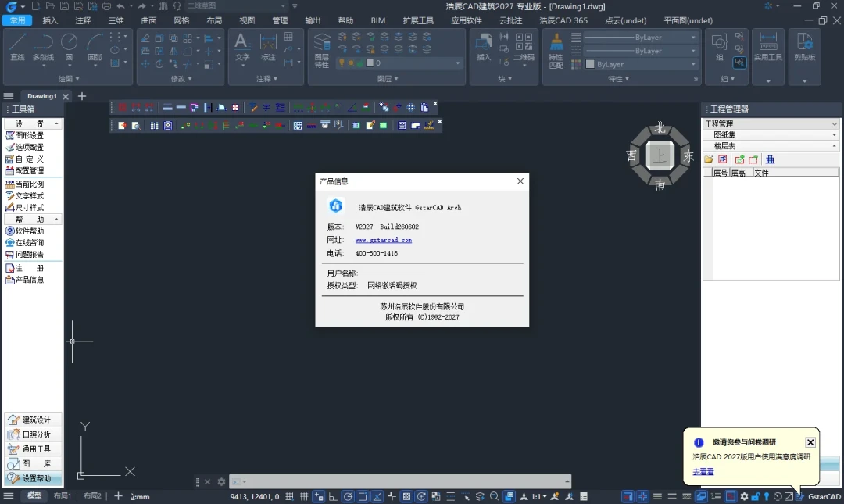Image resolution: width=844 pixels, height=504 pixels.
Task: Open the 文字 text tool
Action: (242, 46)
